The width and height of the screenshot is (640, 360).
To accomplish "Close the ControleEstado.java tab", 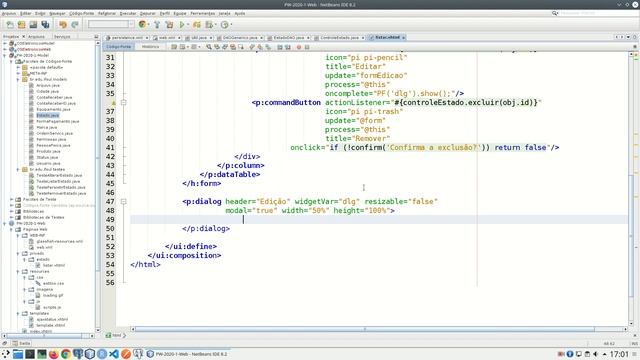I will click(362, 38).
